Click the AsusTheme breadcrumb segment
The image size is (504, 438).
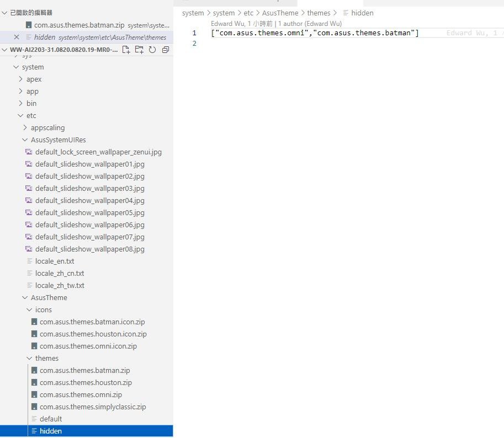click(280, 13)
